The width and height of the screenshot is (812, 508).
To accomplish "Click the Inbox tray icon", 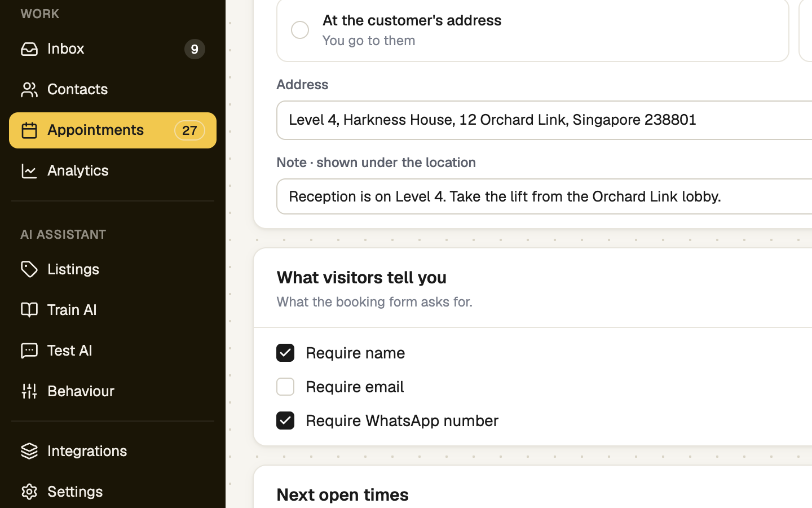I will tap(29, 49).
